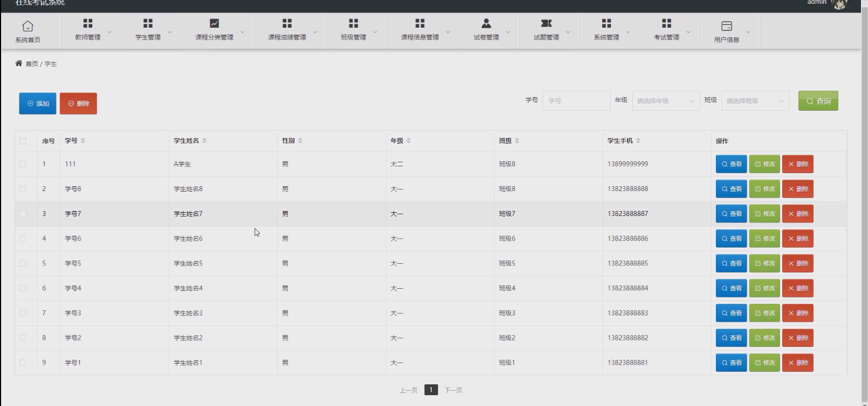Open the 学生管理 menu label
868x406 pixels.
tap(148, 37)
